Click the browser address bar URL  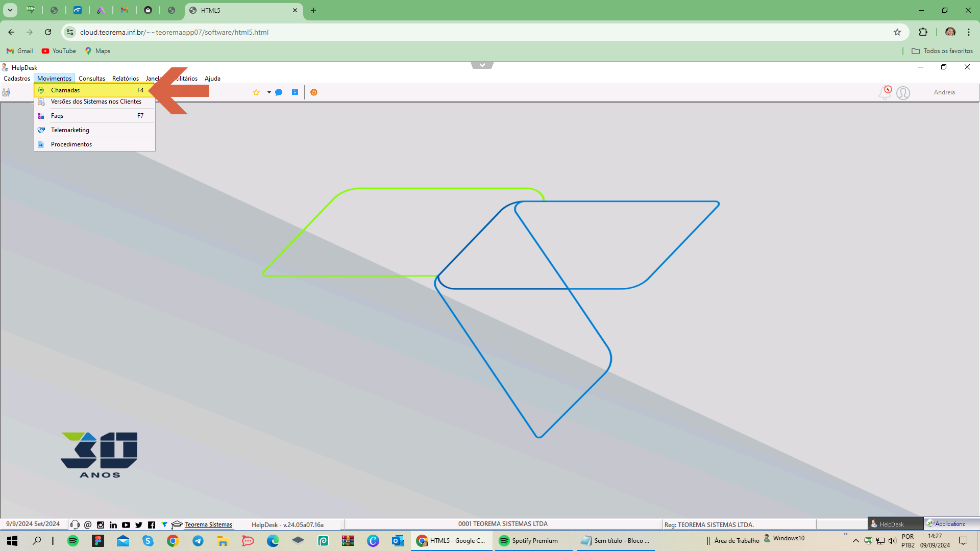[174, 32]
